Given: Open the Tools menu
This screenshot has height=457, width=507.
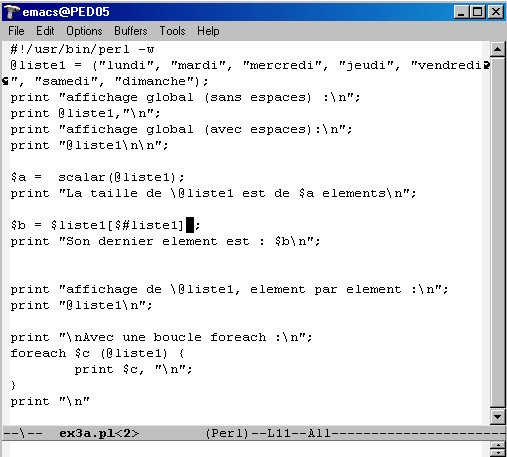Looking at the screenshot, I should click(x=172, y=31).
